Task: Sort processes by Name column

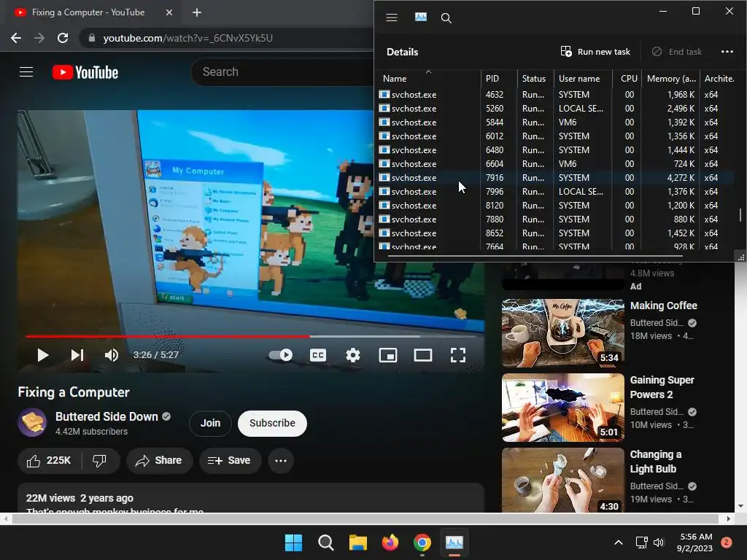Action: click(x=395, y=79)
